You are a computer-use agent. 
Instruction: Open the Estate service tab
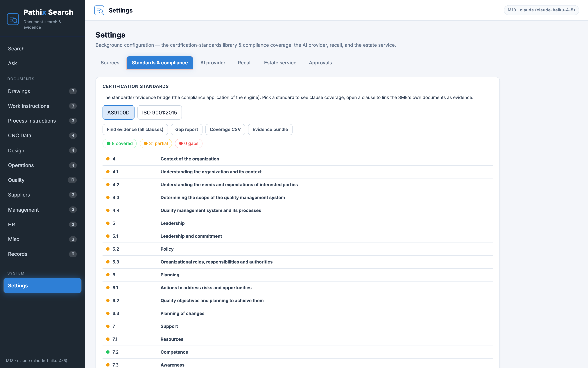click(x=280, y=63)
